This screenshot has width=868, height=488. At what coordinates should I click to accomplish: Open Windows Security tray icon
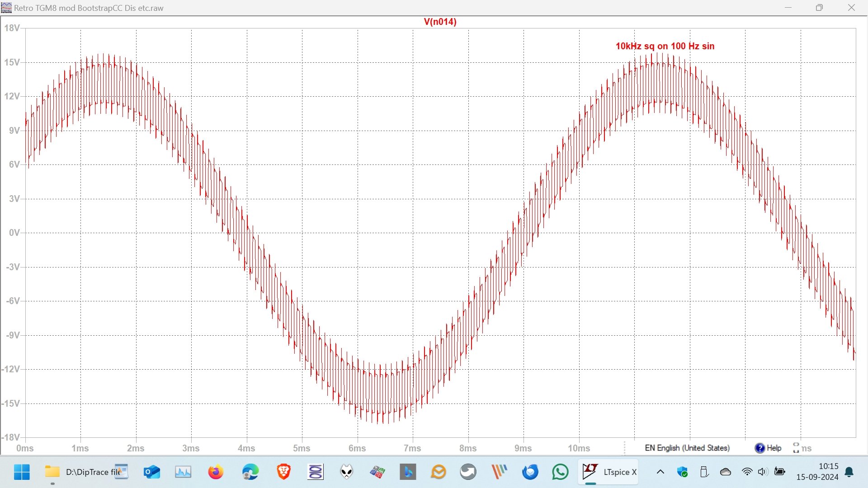tap(683, 472)
